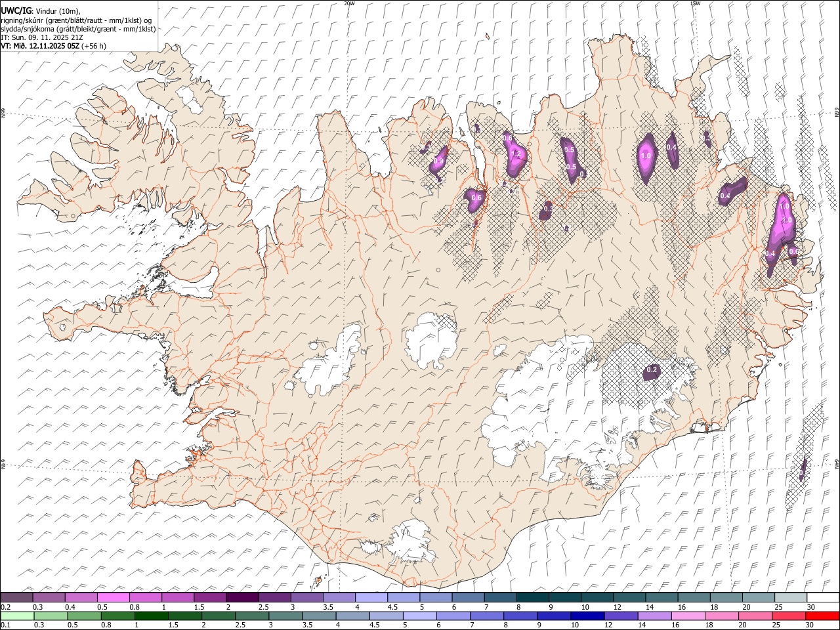Viewport: 840px width, 630px height.
Task: Click the lower legend violet swatch between 14 and 16
Action: (654, 616)
